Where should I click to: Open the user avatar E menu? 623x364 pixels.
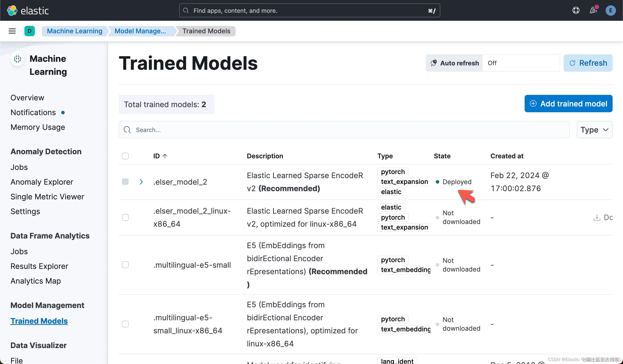(610, 10)
